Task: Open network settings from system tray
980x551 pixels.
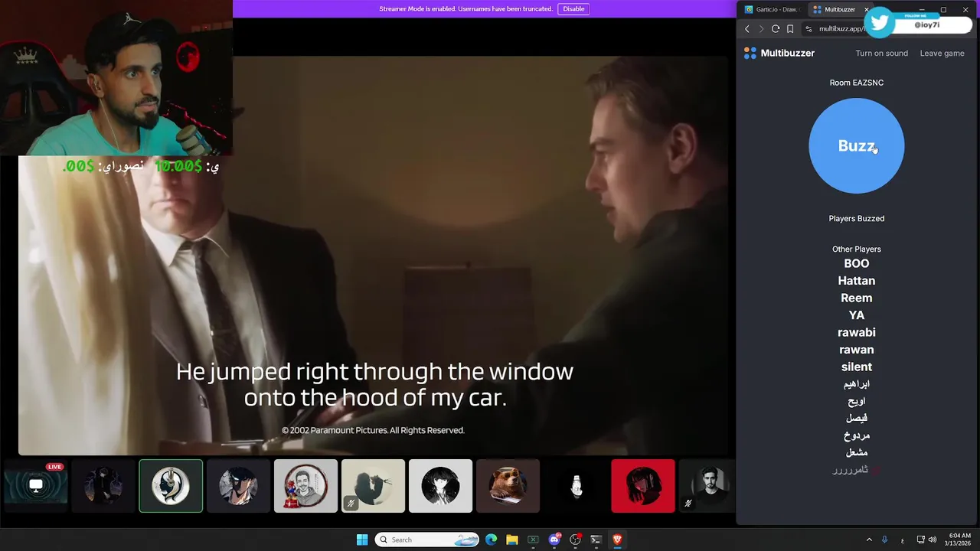Action: (921, 540)
